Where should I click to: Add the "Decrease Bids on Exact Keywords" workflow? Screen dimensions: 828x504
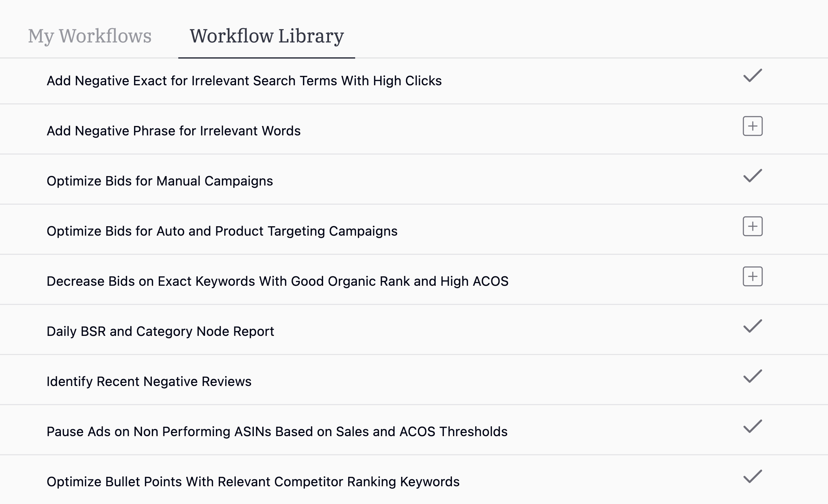pos(752,276)
